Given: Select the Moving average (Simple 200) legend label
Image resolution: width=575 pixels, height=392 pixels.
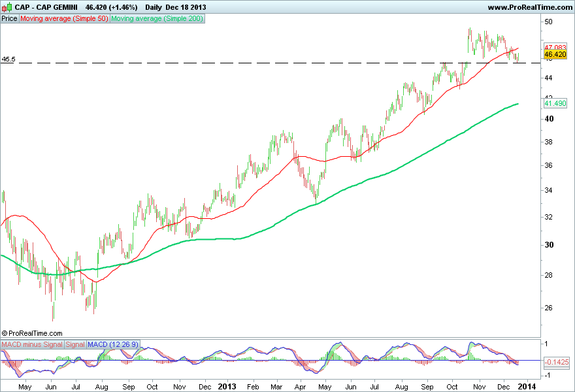Looking at the screenshot, I should click(x=157, y=18).
